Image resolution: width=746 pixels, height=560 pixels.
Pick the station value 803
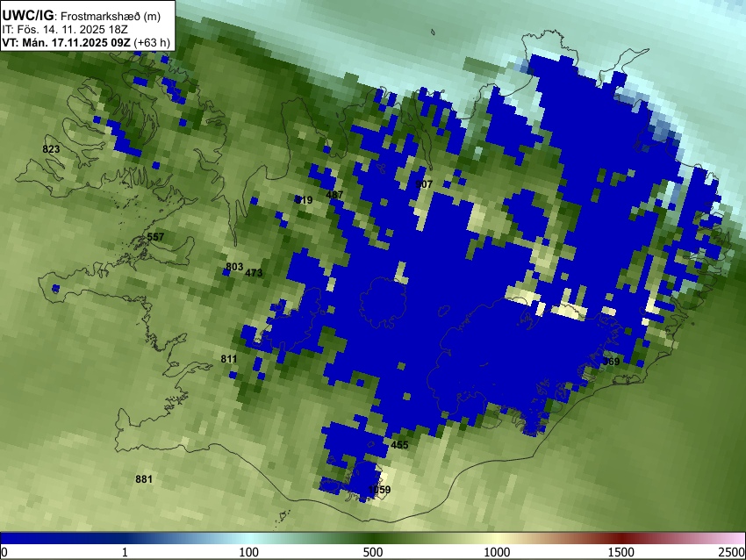[x=234, y=267]
